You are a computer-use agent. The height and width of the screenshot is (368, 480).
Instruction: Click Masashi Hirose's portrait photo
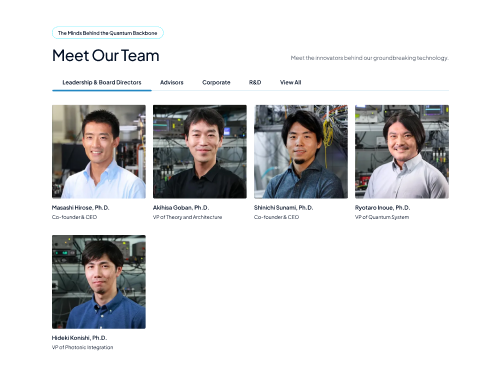99,152
